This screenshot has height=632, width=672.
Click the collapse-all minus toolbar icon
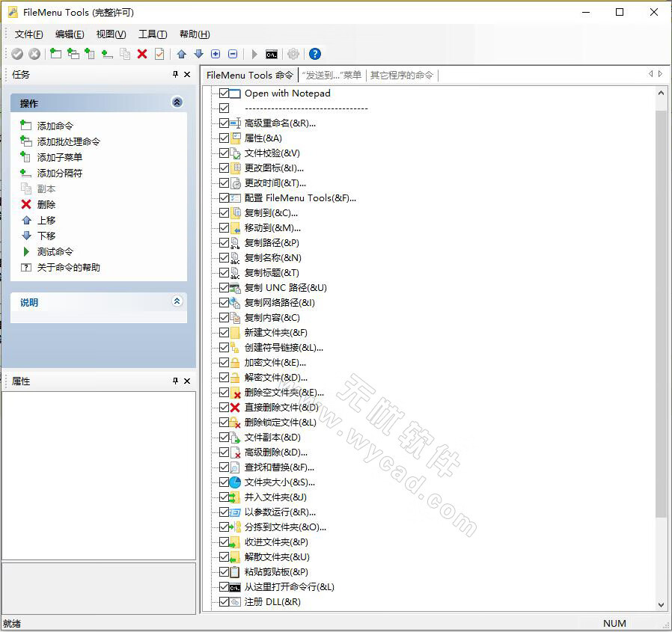coord(232,53)
